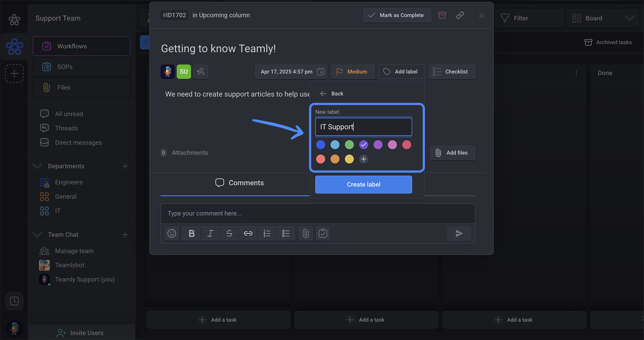Open the Checklist button
Viewport: 644px width, 340px height.
452,72
